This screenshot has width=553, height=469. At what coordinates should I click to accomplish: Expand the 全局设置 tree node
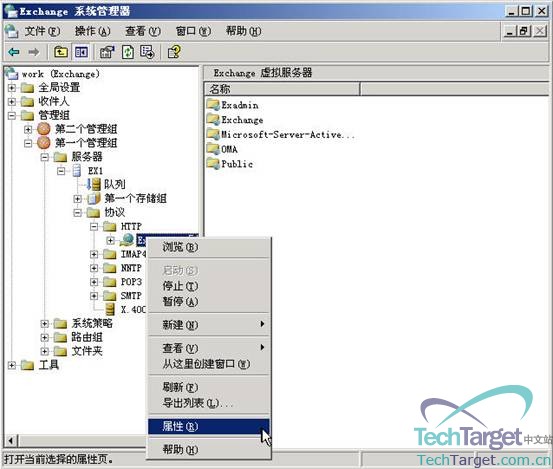pyautogui.click(x=12, y=87)
